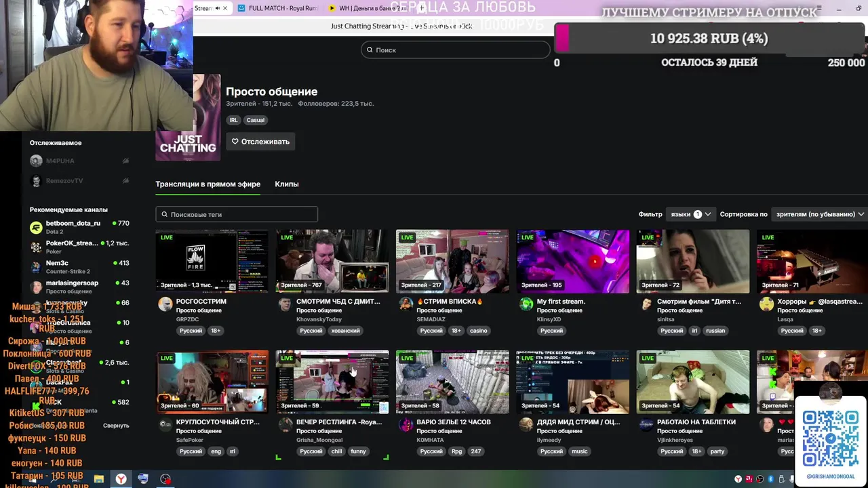868x488 pixels.
Task: Click the search magnifier icon in top bar
Action: (370, 50)
